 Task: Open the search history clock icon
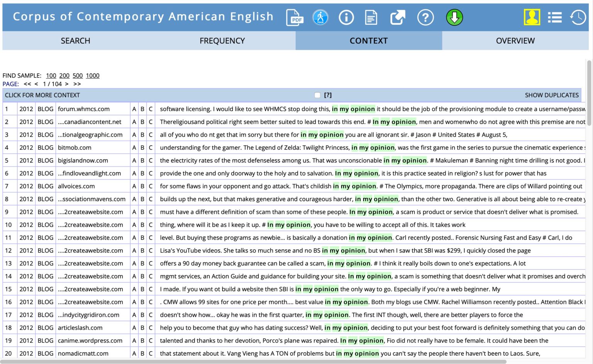578,17
